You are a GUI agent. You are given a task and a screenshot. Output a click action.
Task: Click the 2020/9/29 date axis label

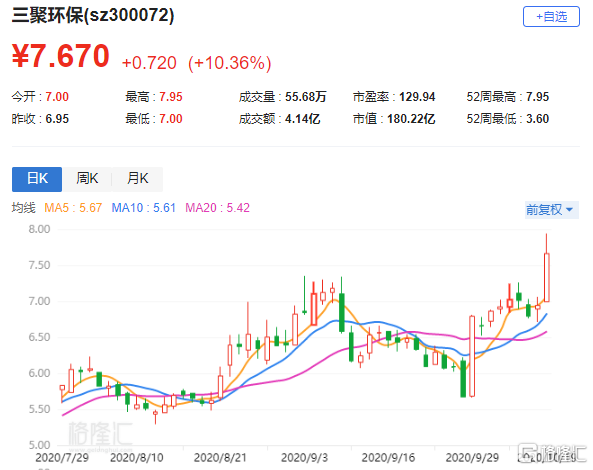472,458
